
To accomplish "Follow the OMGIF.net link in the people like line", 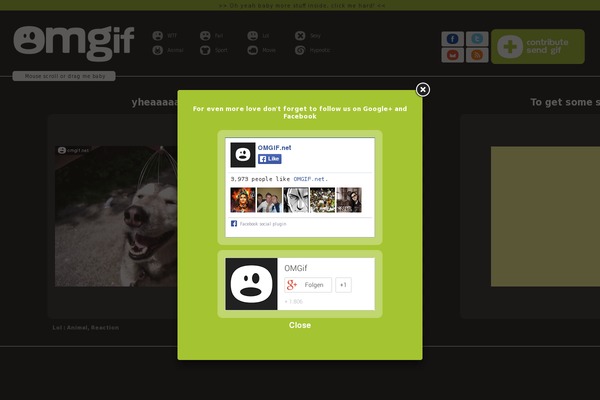I will point(309,179).
